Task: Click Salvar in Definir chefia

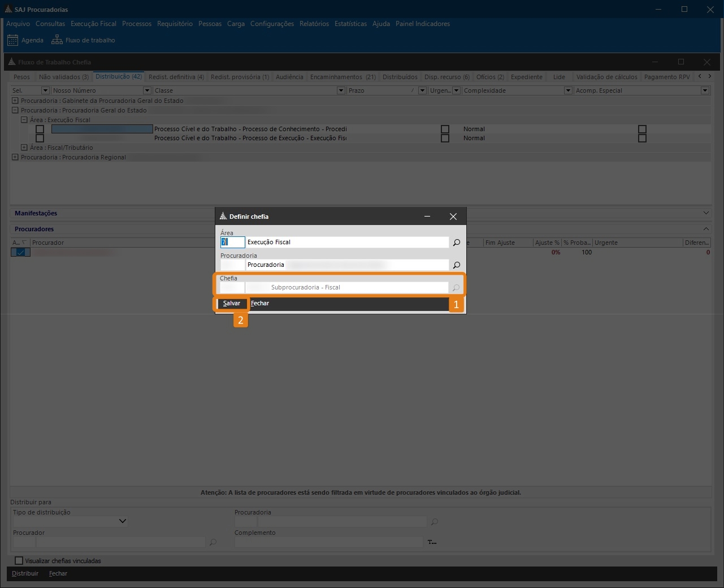Action: pyautogui.click(x=232, y=304)
